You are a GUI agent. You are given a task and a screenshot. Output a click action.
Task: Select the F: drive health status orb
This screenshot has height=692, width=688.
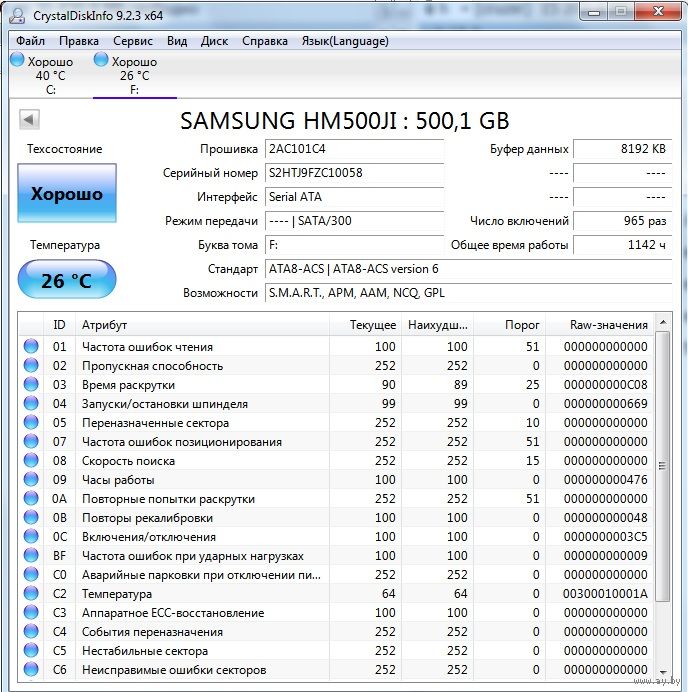[x=101, y=60]
